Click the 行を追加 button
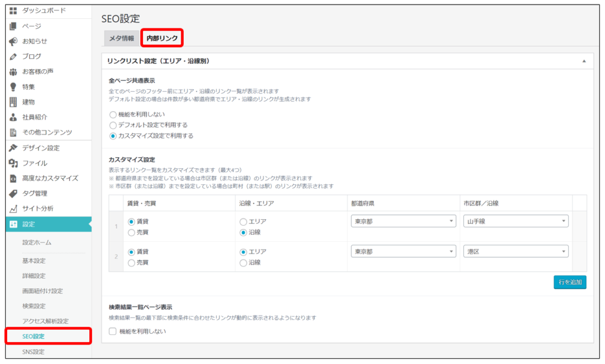 coord(570,282)
